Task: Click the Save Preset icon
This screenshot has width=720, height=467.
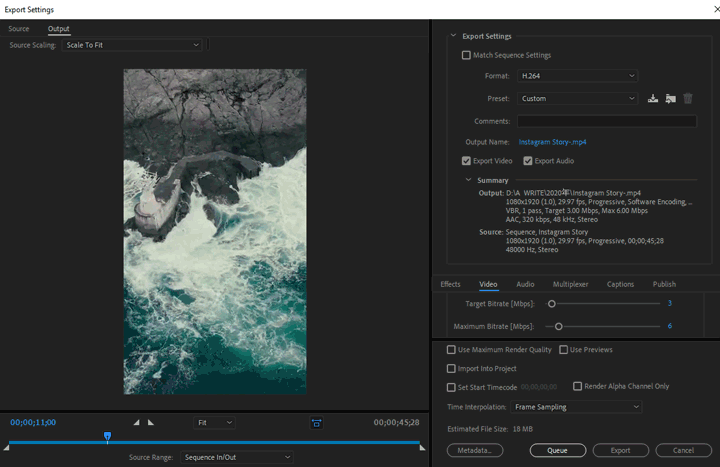Action: pyautogui.click(x=653, y=99)
